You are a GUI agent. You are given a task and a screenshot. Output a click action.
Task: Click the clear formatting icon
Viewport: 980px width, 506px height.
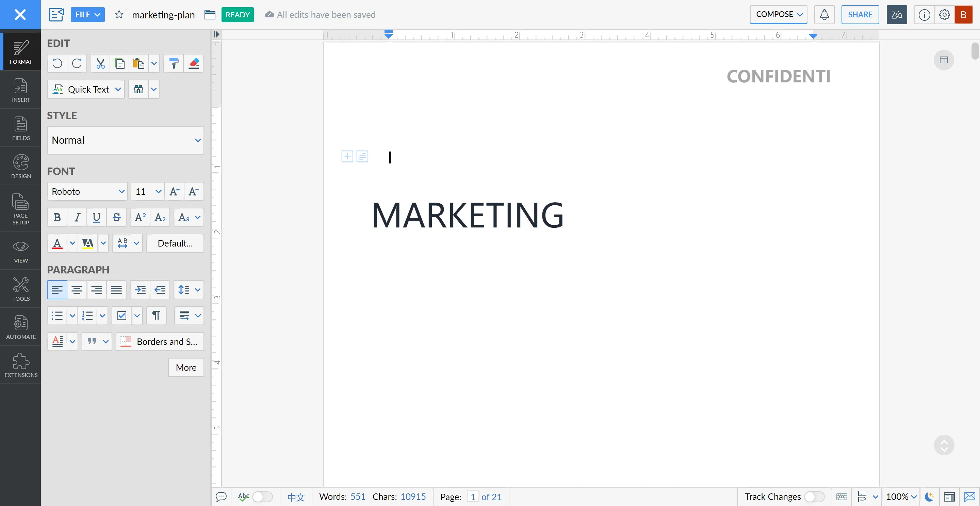click(x=193, y=63)
